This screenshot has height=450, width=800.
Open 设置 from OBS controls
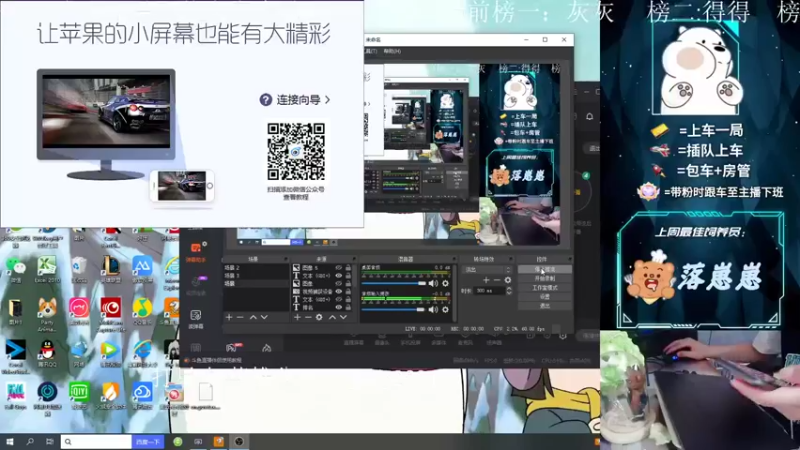[x=545, y=296]
